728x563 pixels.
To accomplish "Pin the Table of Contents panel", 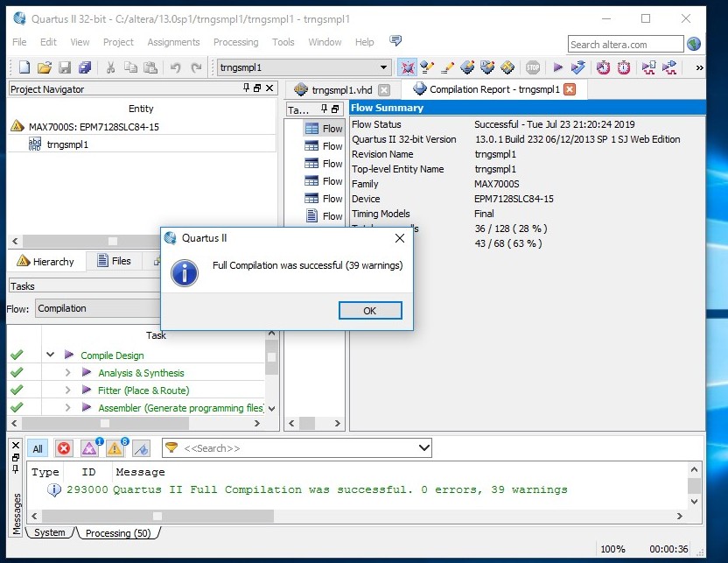I will (324, 109).
